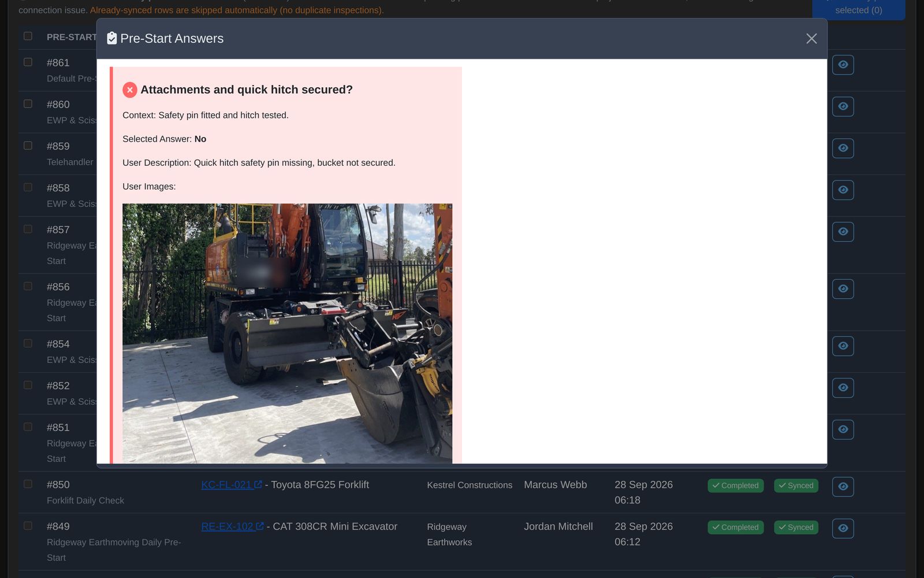
Task: Click the Synced badge for row #849
Action: pyautogui.click(x=796, y=527)
